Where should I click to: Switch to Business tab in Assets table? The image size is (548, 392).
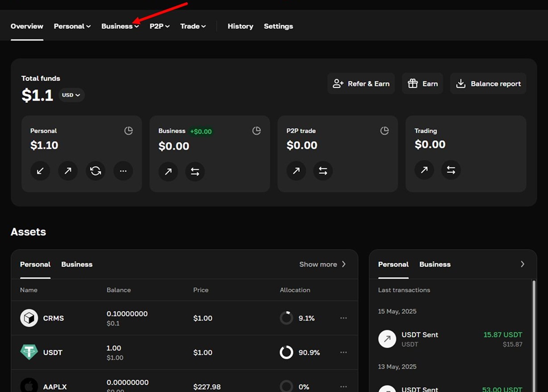(x=77, y=264)
